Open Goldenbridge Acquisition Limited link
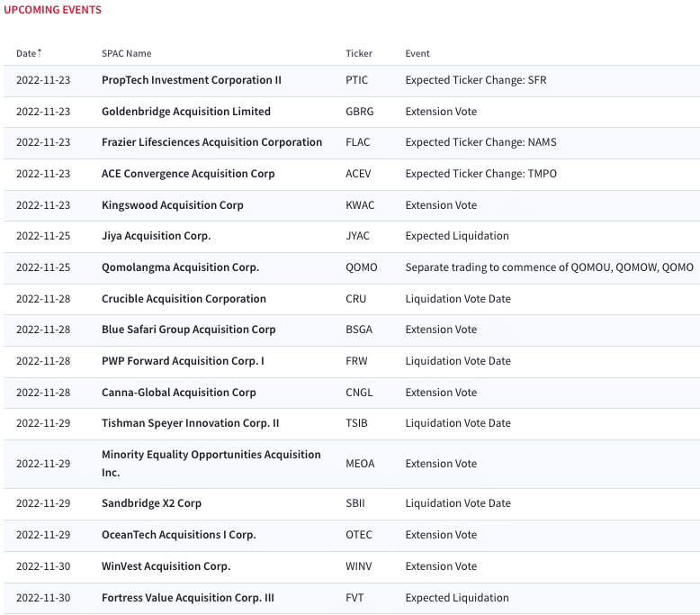Screen dimensions: 700x615 pyautogui.click(x=186, y=112)
